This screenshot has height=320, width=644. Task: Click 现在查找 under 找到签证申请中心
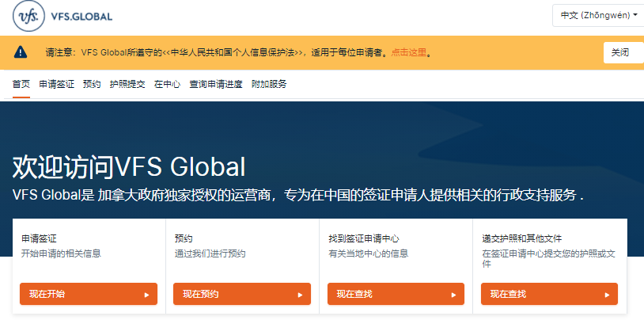[396, 294]
